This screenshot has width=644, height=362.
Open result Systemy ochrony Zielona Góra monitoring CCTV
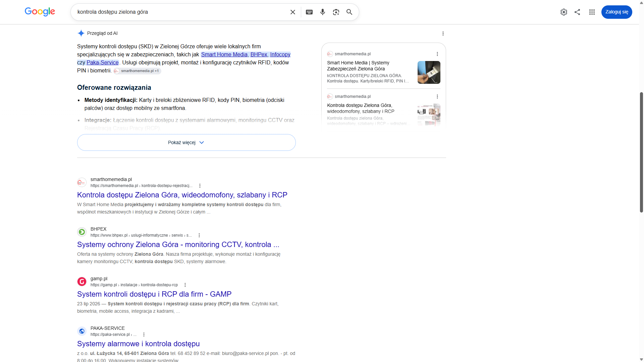(x=178, y=245)
